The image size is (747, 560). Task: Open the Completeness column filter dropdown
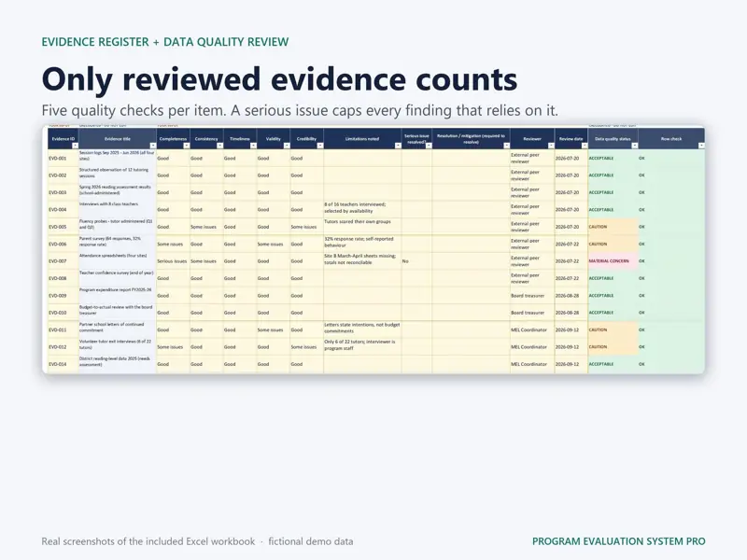tap(186, 146)
